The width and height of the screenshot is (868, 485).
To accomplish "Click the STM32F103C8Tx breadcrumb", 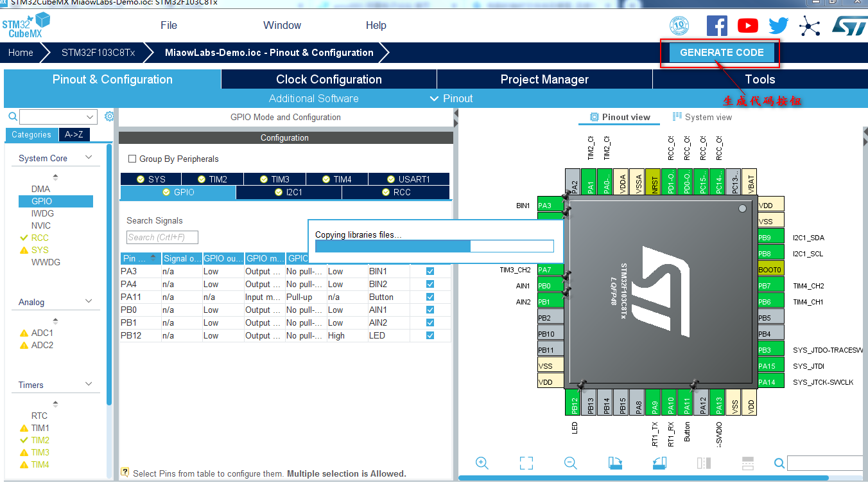I will [98, 53].
